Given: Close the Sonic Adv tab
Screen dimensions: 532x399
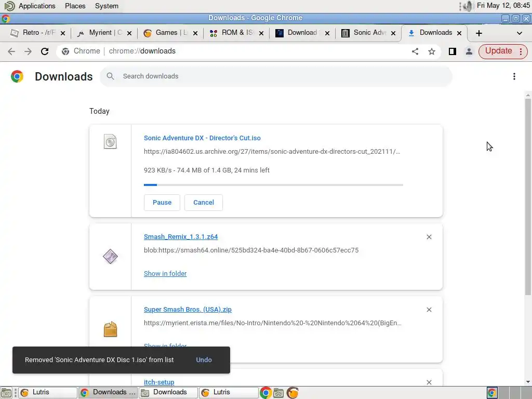Looking at the screenshot, I should point(393,33).
